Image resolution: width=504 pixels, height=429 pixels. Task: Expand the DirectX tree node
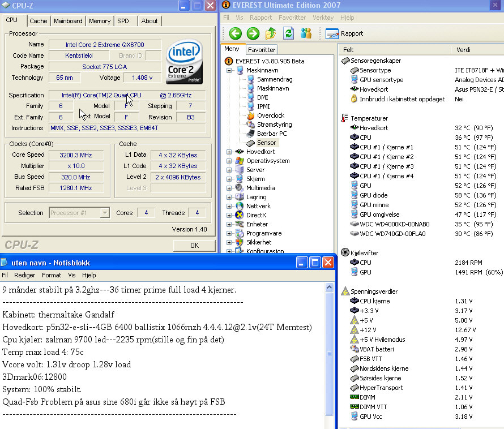[229, 215]
